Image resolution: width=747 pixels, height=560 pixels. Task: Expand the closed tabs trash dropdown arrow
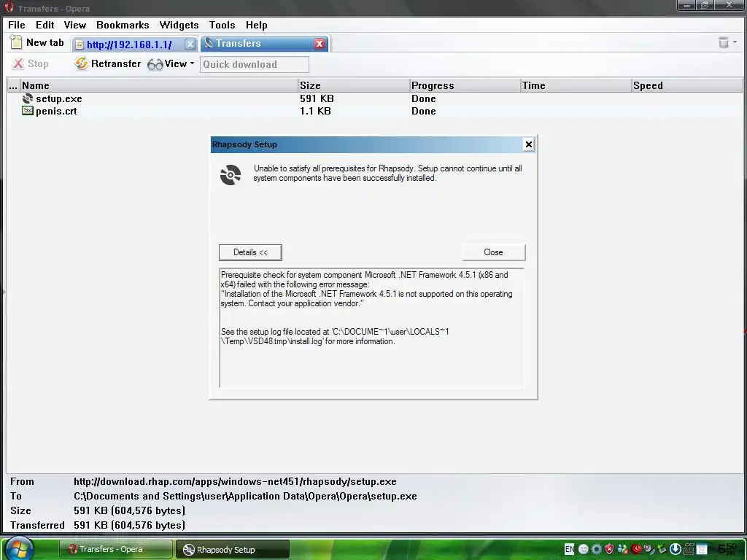[735, 42]
